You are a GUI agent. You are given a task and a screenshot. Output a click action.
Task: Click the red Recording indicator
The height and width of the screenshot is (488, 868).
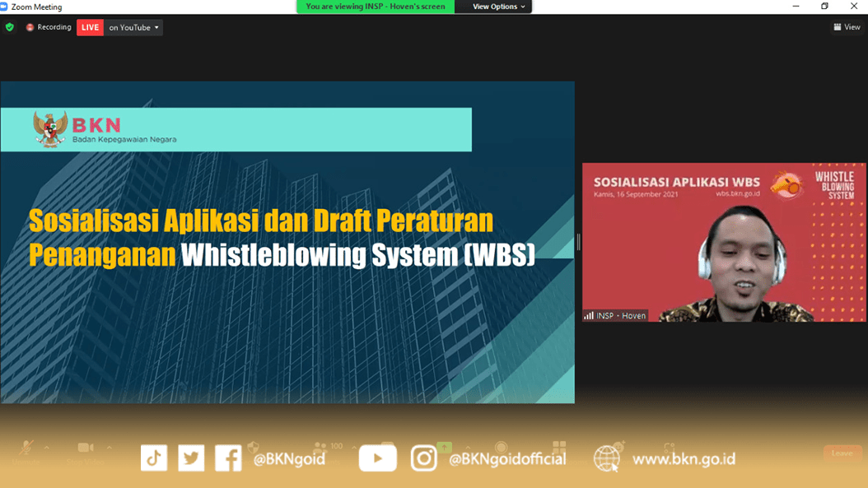tap(48, 27)
